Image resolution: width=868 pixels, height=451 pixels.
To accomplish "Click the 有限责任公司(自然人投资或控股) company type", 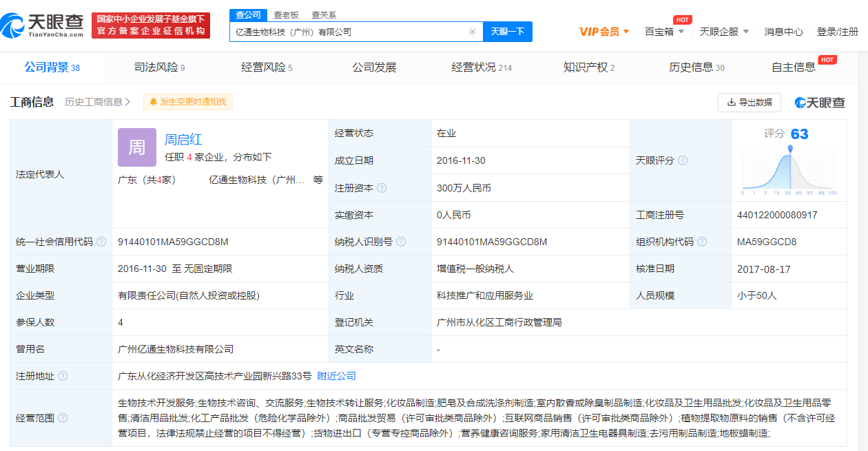I will (189, 295).
